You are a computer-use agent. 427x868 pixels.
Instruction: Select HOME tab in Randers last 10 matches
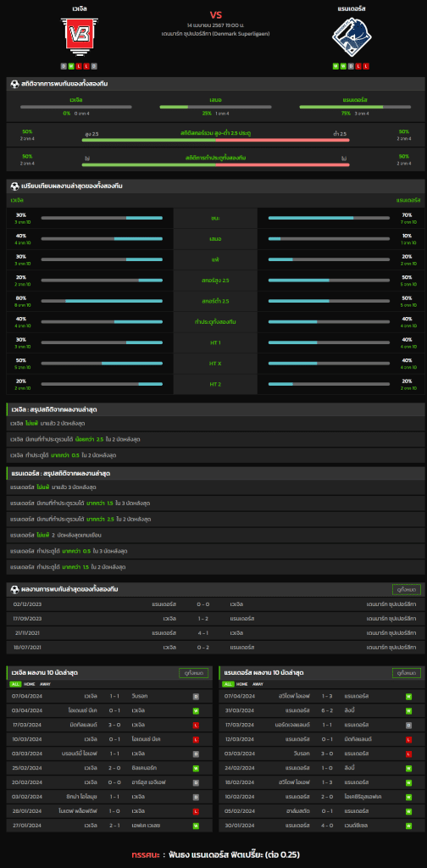pos(241,684)
